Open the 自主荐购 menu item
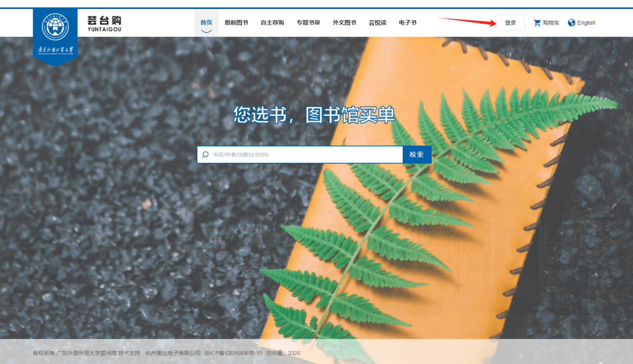The width and height of the screenshot is (633, 364). [x=272, y=23]
